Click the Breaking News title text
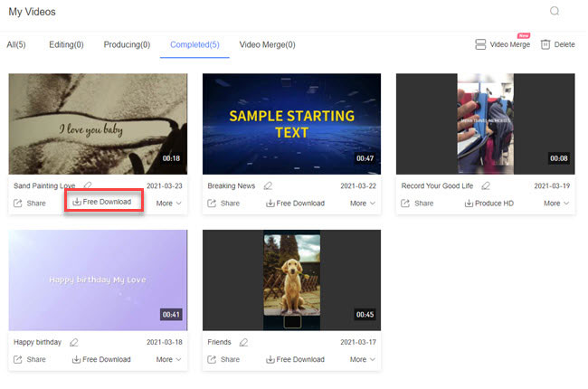588x389 pixels. point(231,185)
